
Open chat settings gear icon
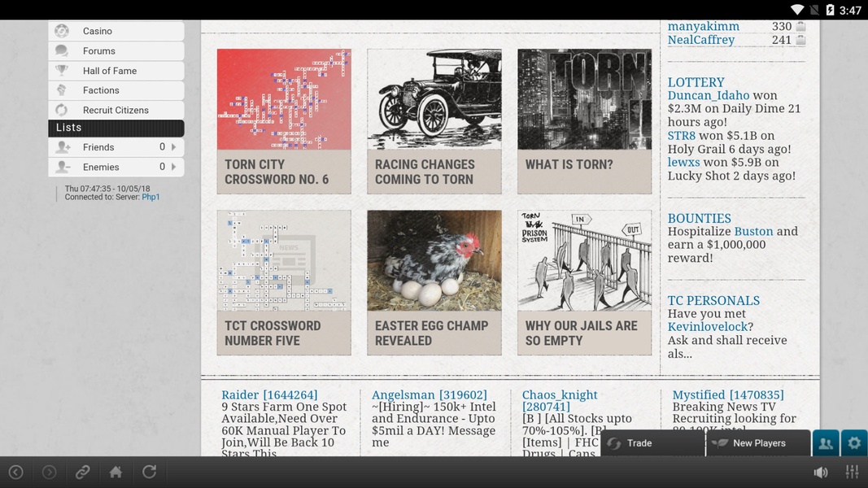(x=854, y=443)
